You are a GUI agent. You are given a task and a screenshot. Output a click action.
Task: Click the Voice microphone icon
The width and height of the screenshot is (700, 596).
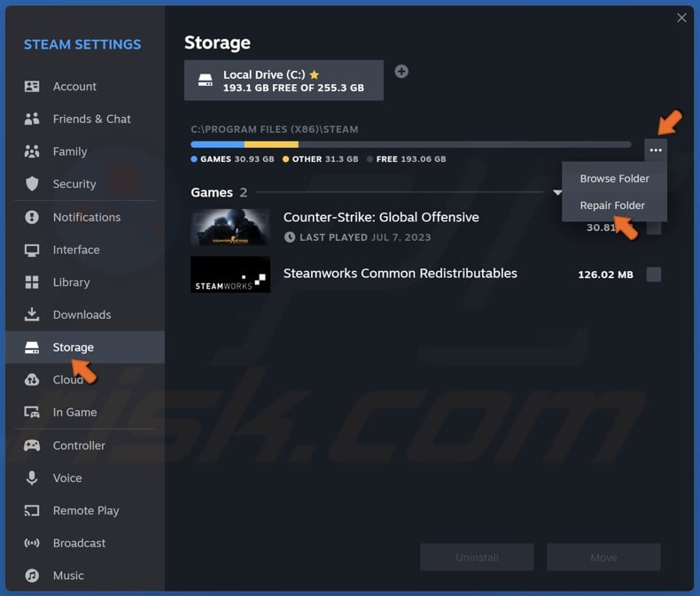(32, 478)
